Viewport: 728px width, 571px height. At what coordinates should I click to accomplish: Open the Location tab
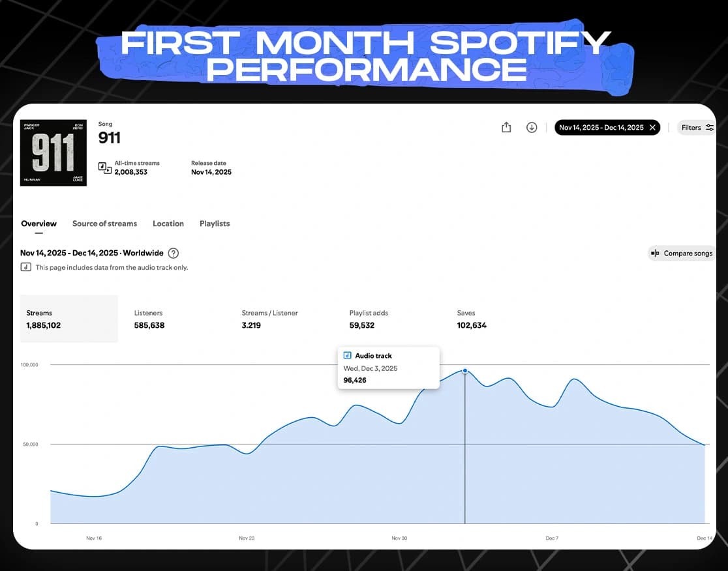(168, 224)
